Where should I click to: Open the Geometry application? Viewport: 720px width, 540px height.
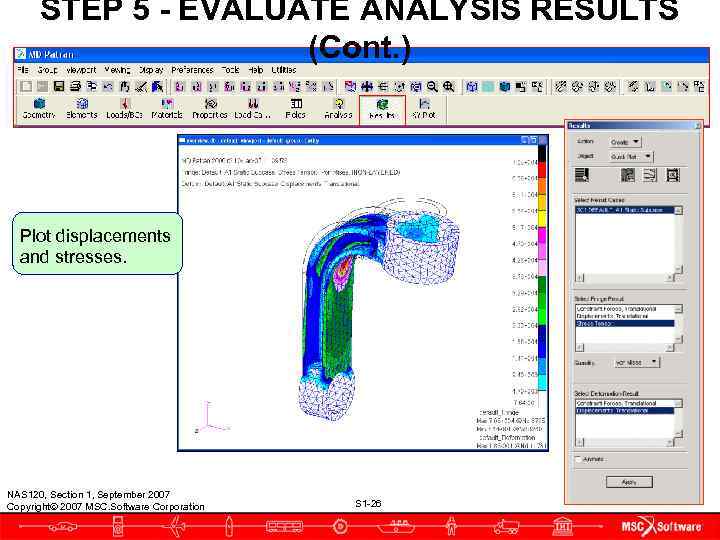39,109
